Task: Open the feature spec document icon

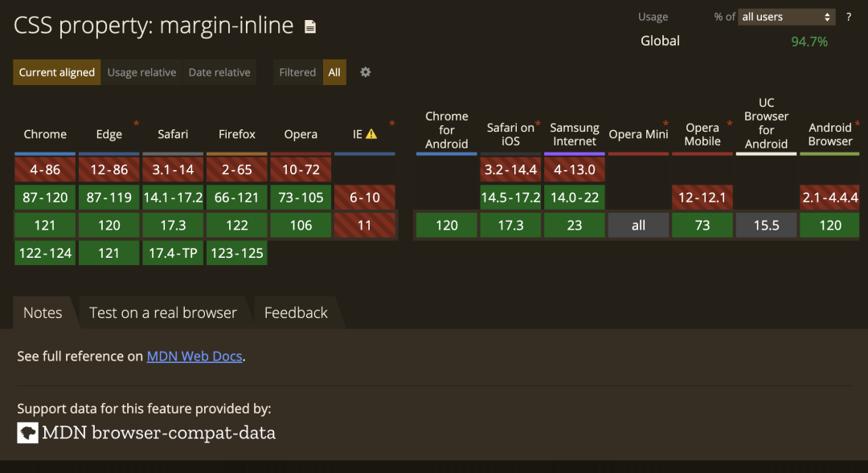Action: (x=310, y=27)
